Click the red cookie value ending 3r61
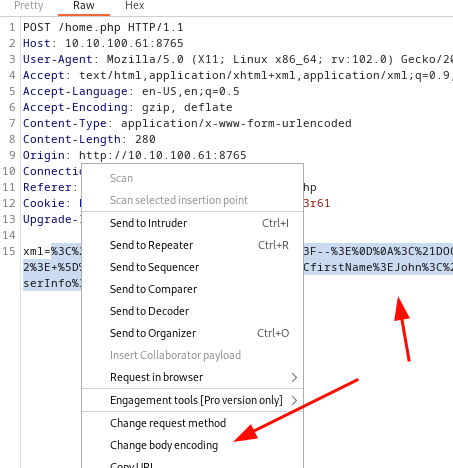 (x=317, y=203)
